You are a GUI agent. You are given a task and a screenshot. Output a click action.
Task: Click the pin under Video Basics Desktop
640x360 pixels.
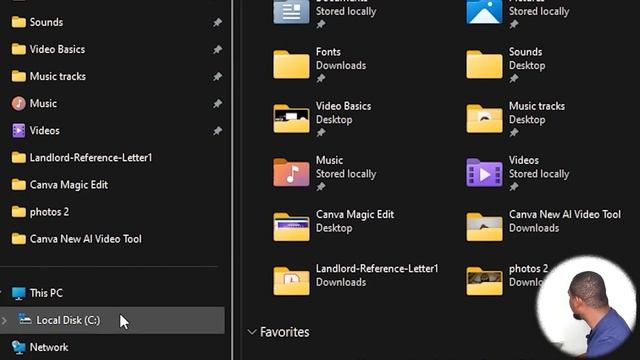321,133
